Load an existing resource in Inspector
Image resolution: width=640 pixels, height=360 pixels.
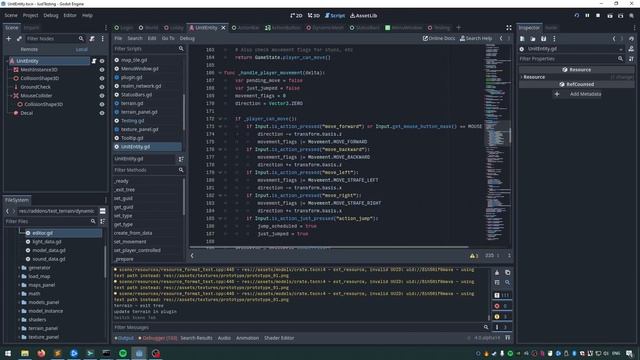[533, 39]
